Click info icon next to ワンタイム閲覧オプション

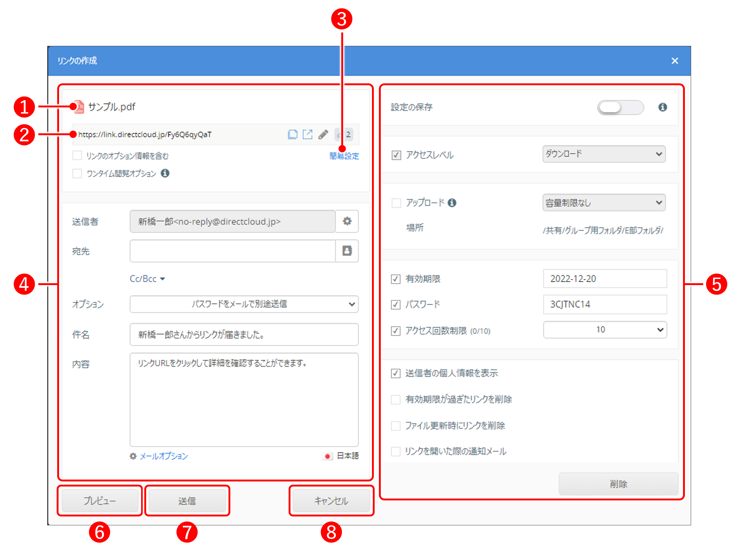point(165,173)
